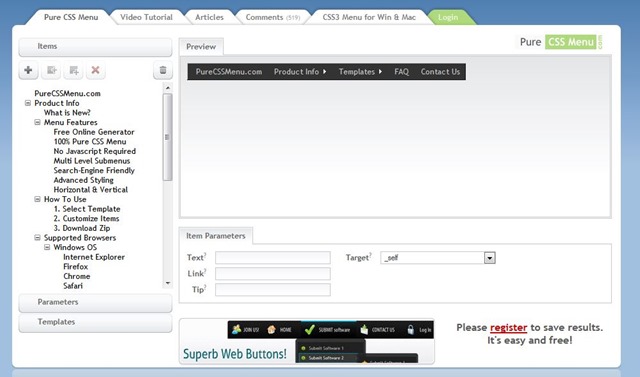Viewport: 640px width, 377px height.
Task: Click the add subitem icon
Action: coord(73,70)
